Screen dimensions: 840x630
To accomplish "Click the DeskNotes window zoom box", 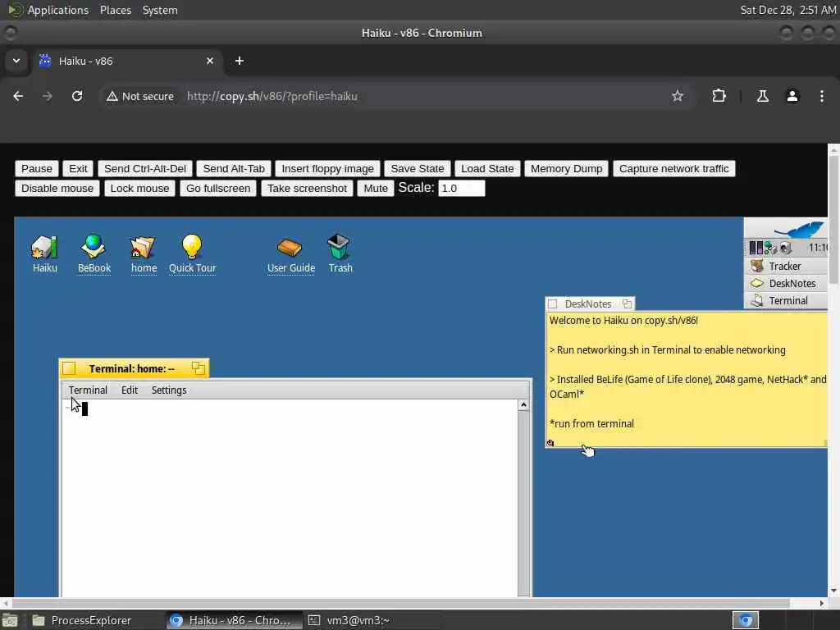I will (626, 304).
